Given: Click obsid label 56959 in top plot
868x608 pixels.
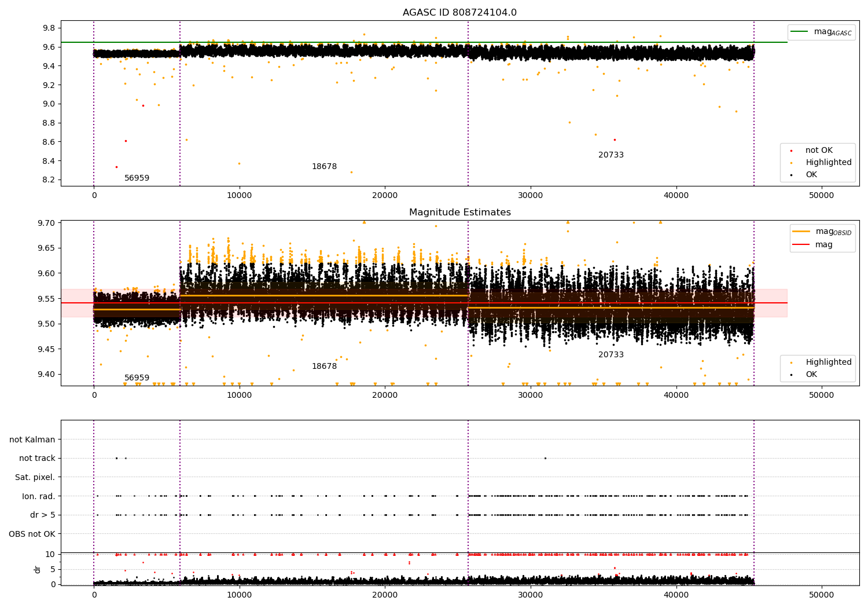Looking at the screenshot, I should pos(137,178).
